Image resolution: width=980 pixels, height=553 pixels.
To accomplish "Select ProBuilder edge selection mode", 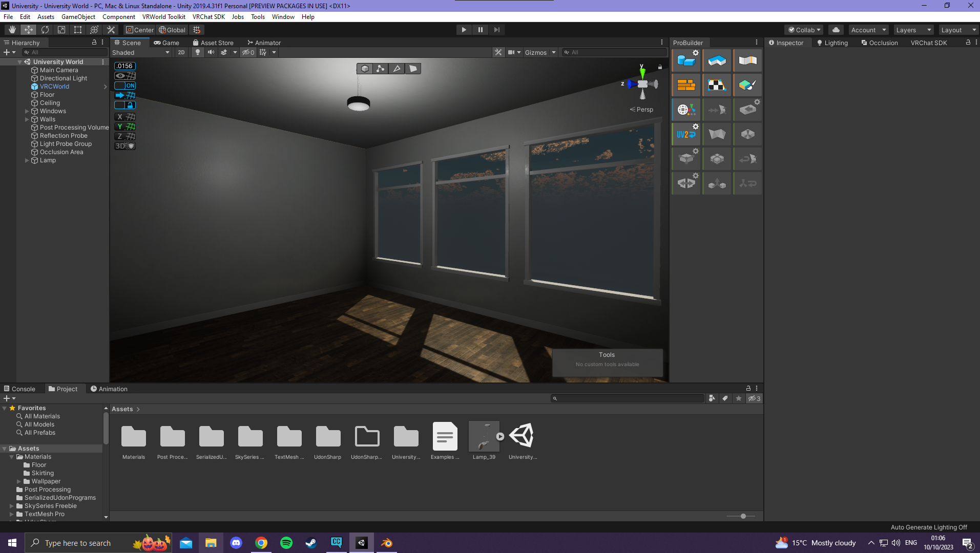I will click(397, 69).
